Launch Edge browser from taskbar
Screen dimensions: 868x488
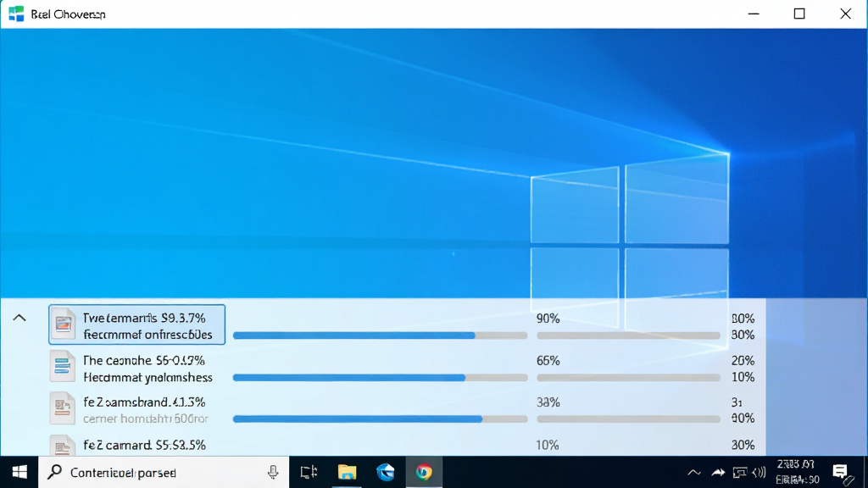coord(386,472)
